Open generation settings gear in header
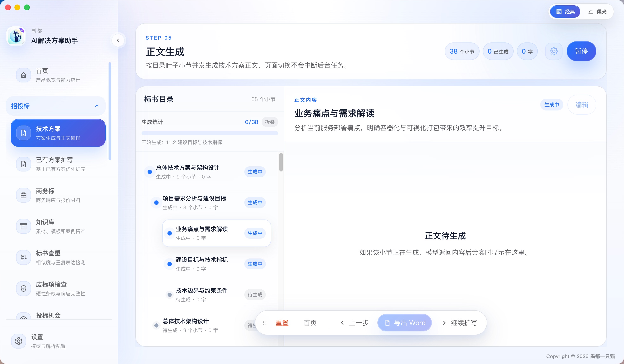Viewport: 624px width, 364px height. 554,52
